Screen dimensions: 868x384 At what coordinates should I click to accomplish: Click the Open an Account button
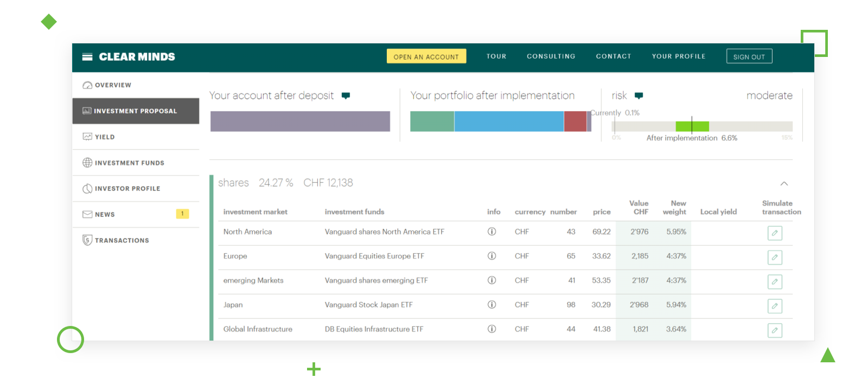[426, 56]
